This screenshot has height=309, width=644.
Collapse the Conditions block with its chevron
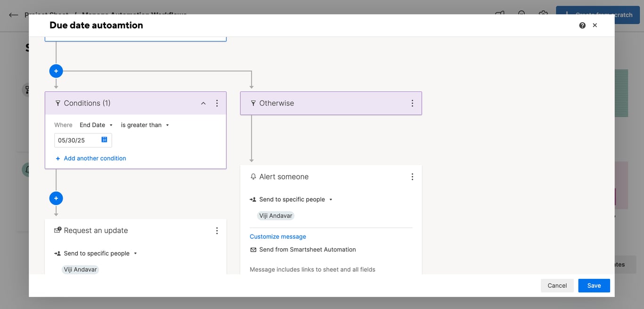[203, 103]
